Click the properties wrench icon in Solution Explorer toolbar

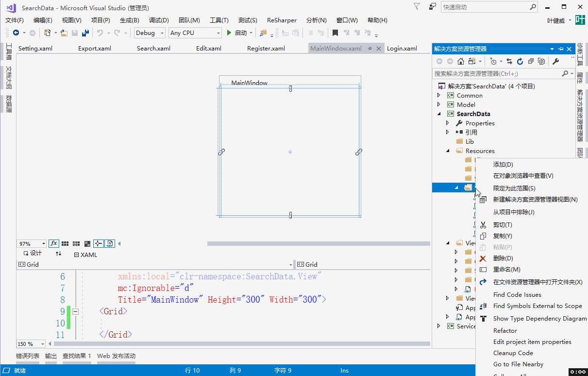pyautogui.click(x=556, y=61)
